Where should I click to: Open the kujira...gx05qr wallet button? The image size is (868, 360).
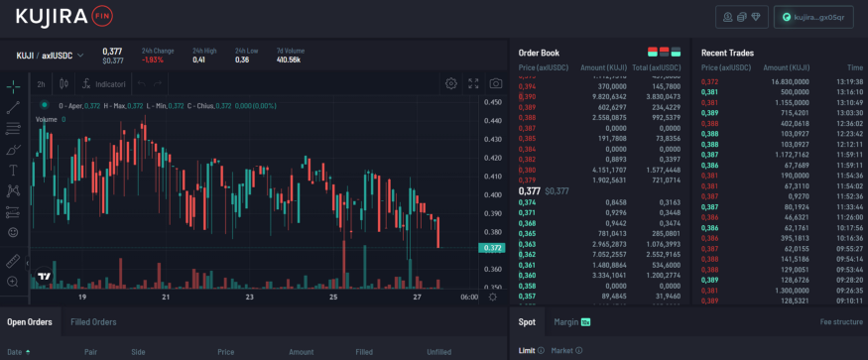click(x=813, y=17)
